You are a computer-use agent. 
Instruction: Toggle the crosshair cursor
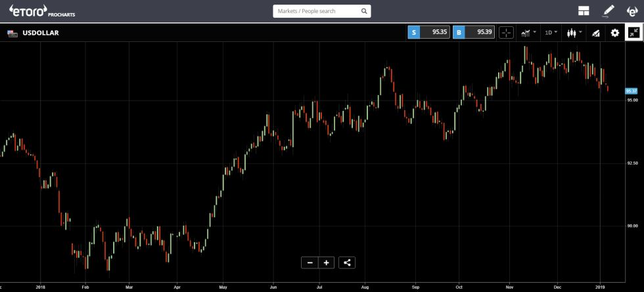[x=506, y=33]
